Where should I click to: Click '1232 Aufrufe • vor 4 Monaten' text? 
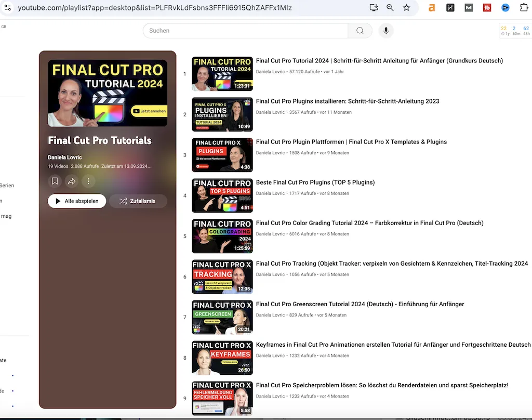320,356
